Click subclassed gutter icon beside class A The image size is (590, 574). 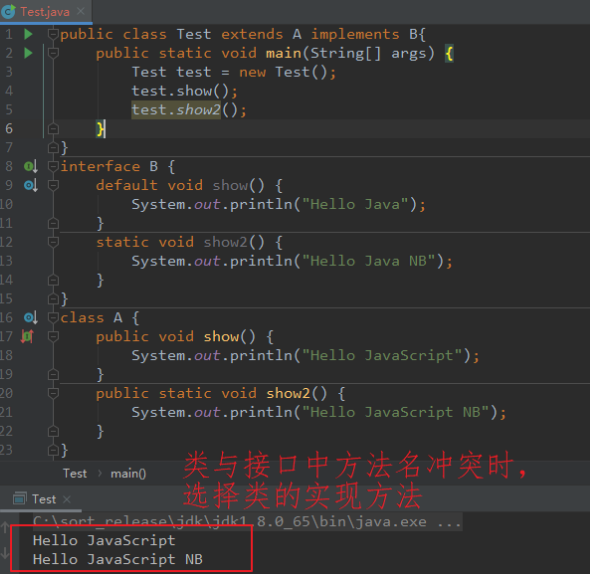click(x=30, y=318)
